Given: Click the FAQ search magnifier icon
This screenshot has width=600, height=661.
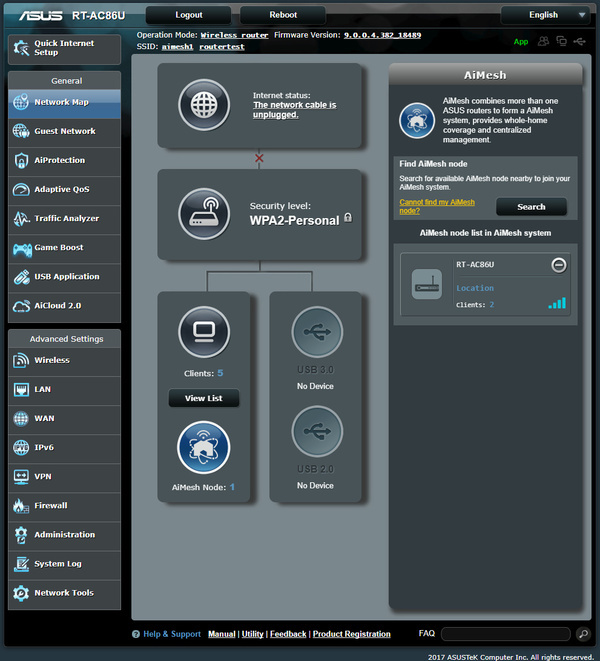Looking at the screenshot, I should tap(584, 634).
